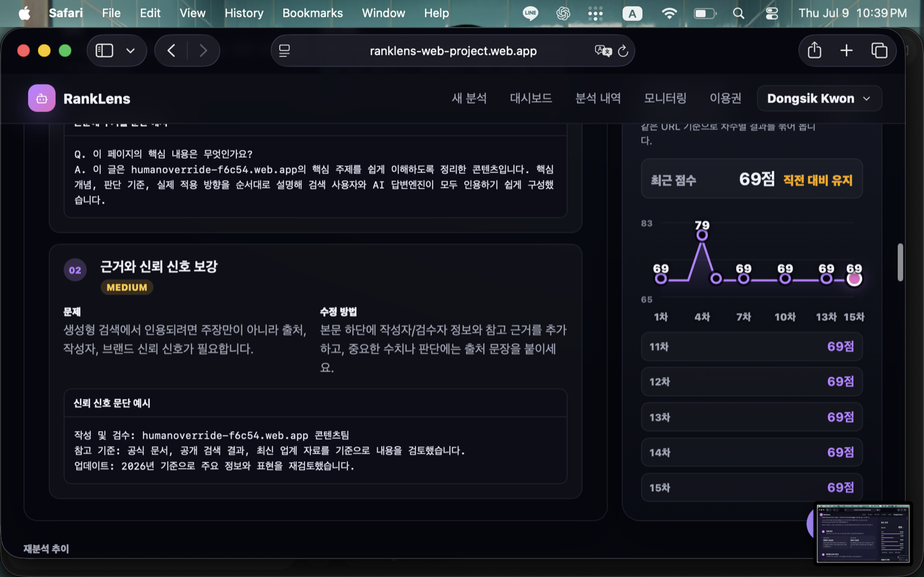
Task: Click the 02 step number badge
Action: pos(75,270)
